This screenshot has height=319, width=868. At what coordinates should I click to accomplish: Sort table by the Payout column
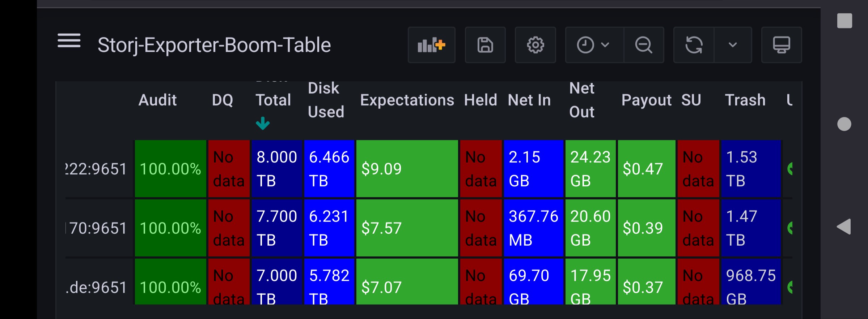tap(646, 100)
